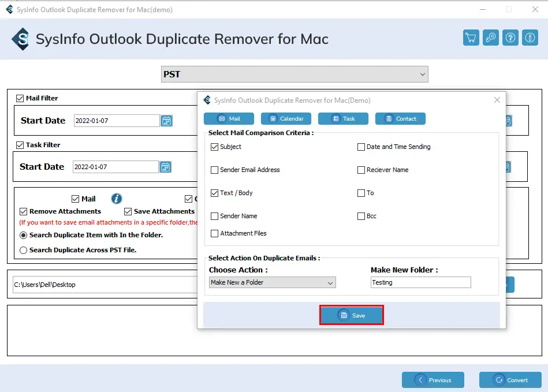This screenshot has height=392, width=548.
Task: Click the destination path field
Action: point(105,285)
